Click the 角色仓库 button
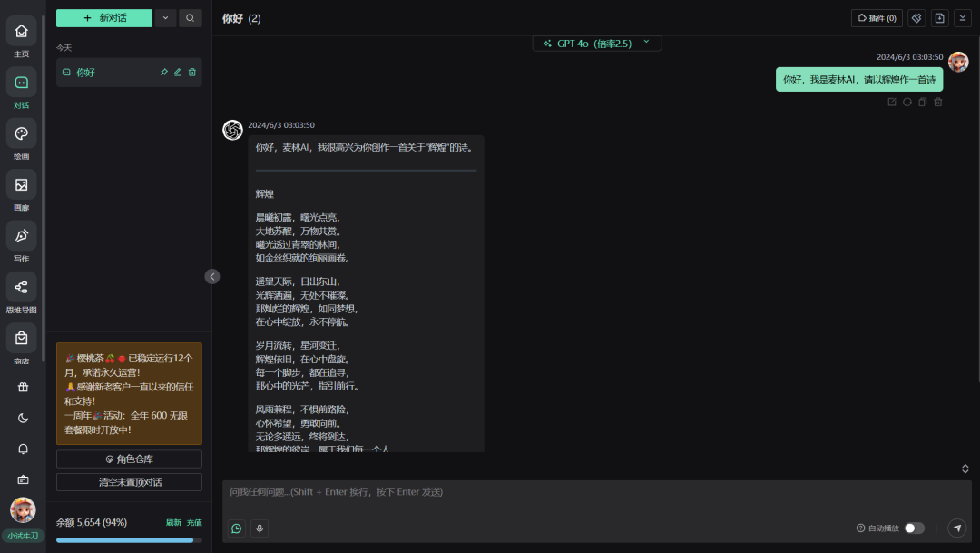 point(129,459)
